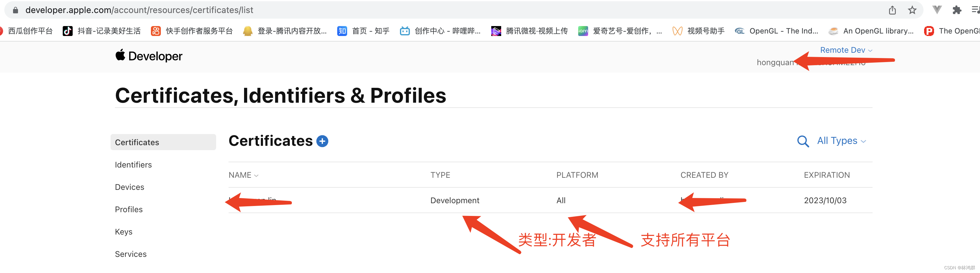This screenshot has width=980, height=273.
Task: Open the 快手创作者服务平台 bookmark
Action: (192, 31)
